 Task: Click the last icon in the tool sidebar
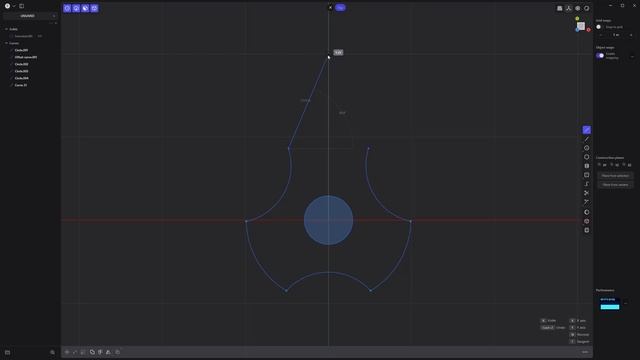[x=587, y=230]
